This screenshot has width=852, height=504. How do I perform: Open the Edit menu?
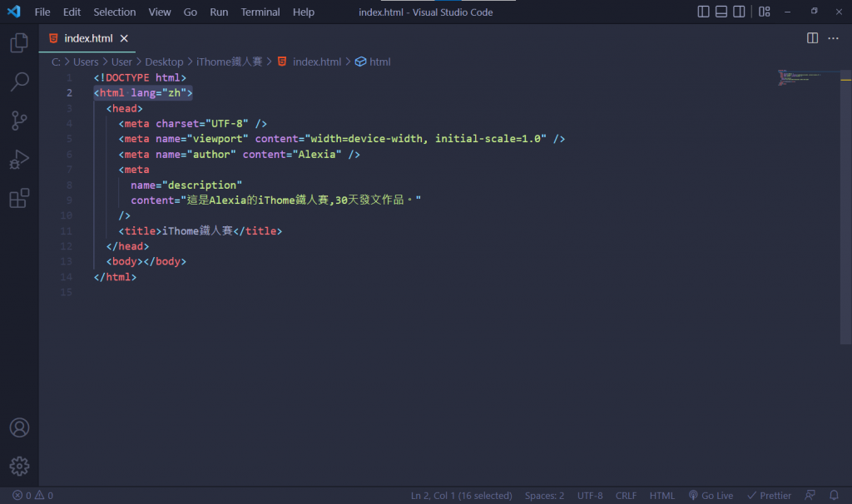click(x=72, y=12)
